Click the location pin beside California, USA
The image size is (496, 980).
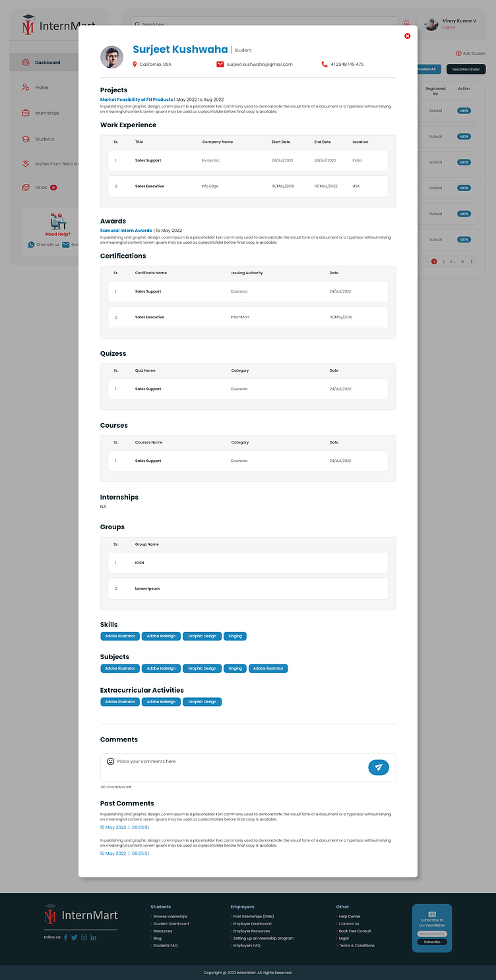coord(135,65)
